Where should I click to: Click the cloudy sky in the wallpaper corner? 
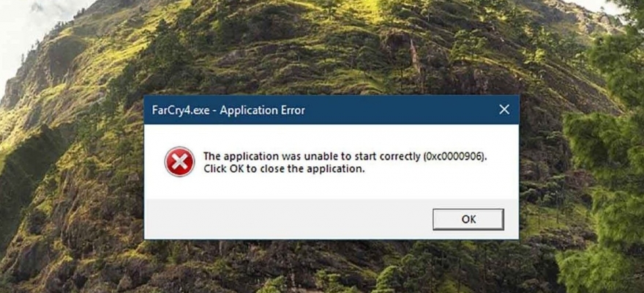[20, 25]
